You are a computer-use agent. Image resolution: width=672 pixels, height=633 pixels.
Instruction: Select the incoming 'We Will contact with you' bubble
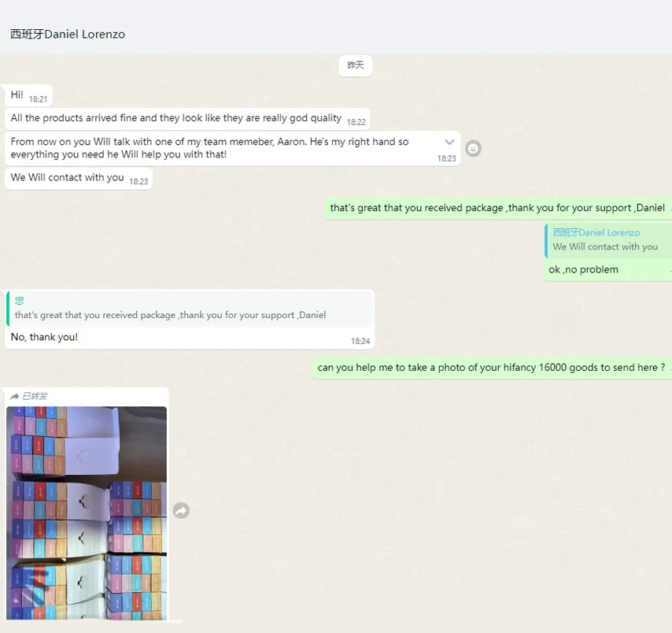click(x=68, y=178)
